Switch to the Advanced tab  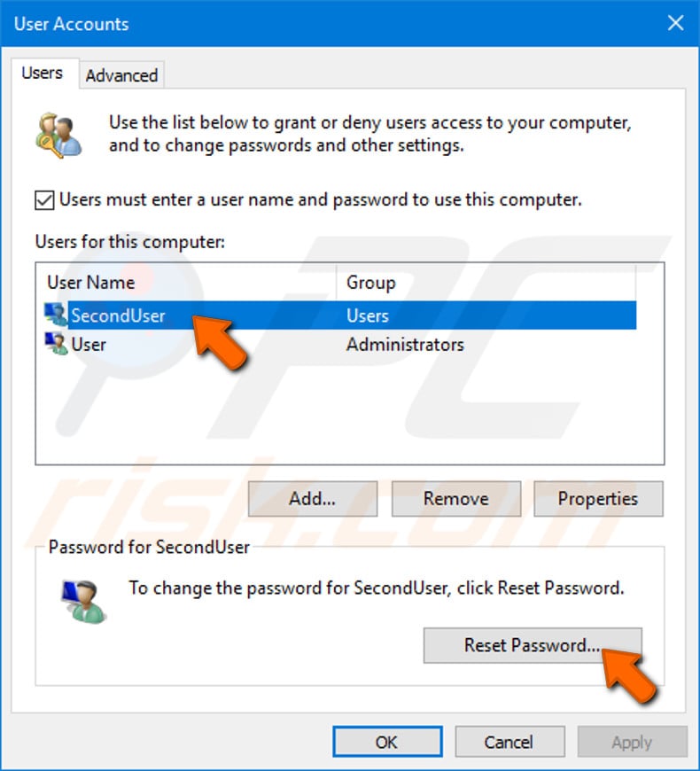[121, 75]
